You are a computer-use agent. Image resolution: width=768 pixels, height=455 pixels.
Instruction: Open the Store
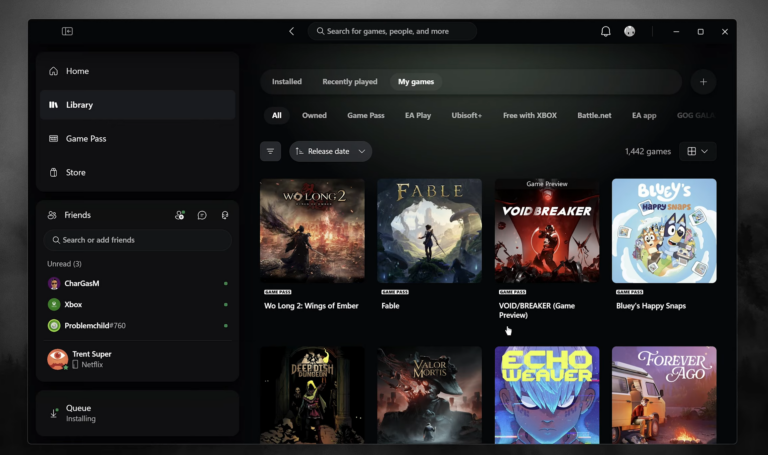138,172
